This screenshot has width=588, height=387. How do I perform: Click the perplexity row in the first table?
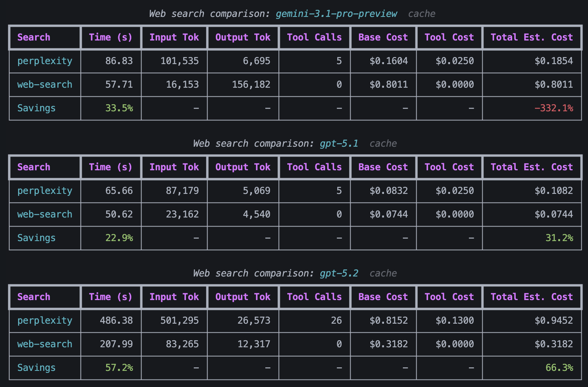[x=44, y=61]
